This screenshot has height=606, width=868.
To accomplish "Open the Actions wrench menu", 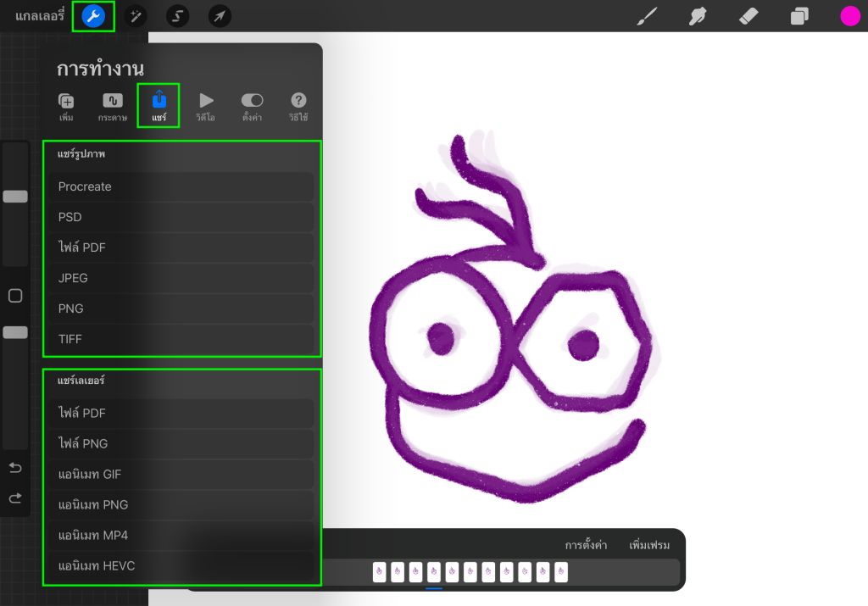I will click(x=93, y=16).
